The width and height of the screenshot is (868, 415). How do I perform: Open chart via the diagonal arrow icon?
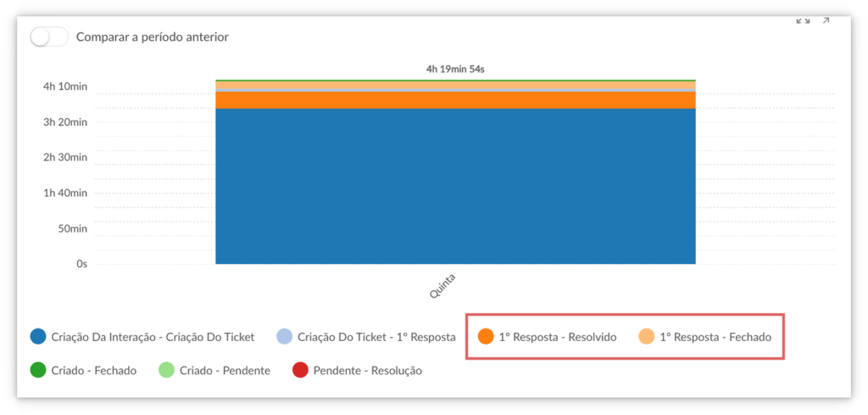(x=826, y=21)
